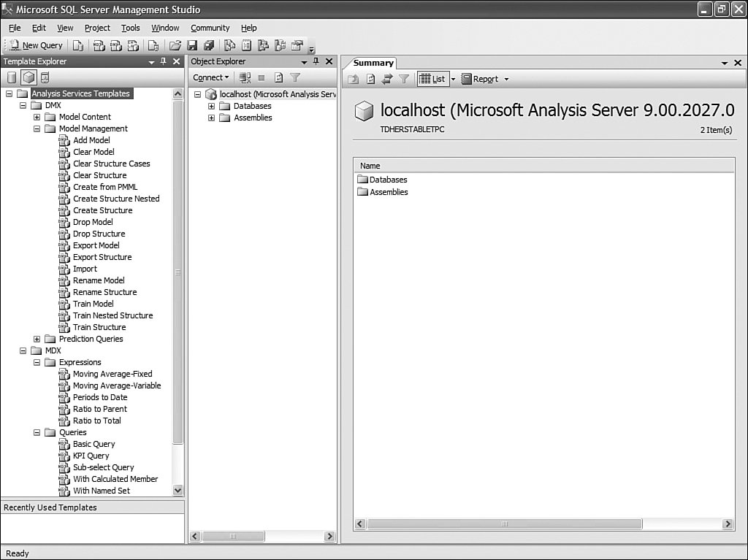
Task: Open the Tools menu
Action: click(x=130, y=28)
